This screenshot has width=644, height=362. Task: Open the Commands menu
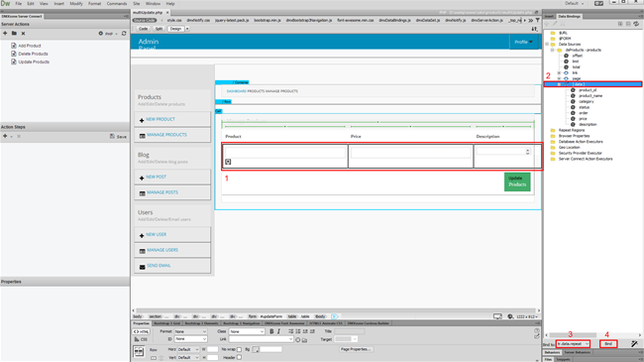tap(117, 3)
